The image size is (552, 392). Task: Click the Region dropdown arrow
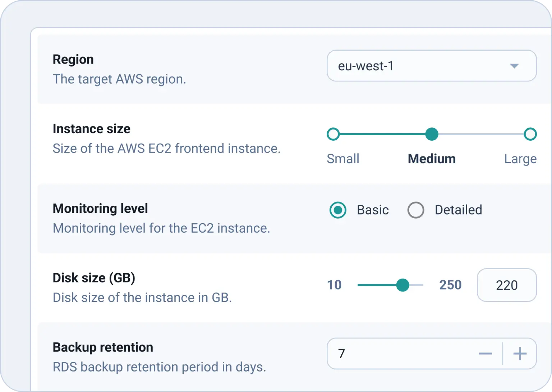[x=514, y=66]
